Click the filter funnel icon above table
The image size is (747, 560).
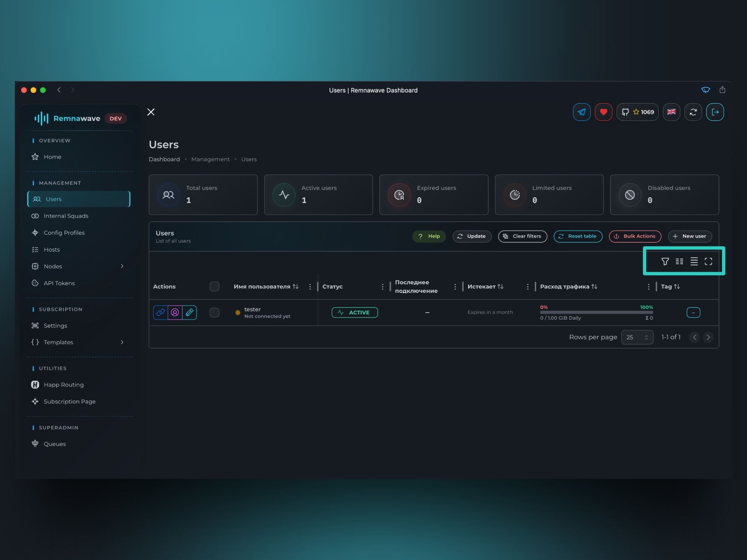pos(665,261)
